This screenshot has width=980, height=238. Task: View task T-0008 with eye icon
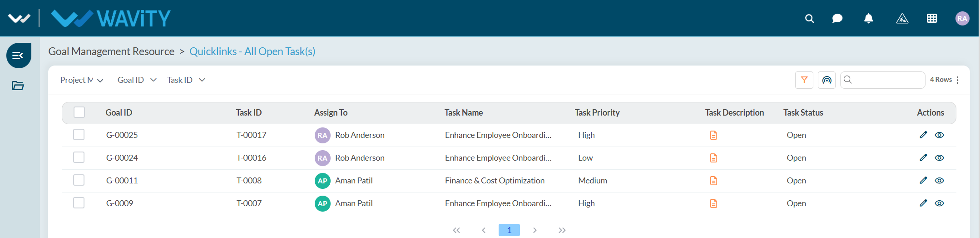[940, 181]
